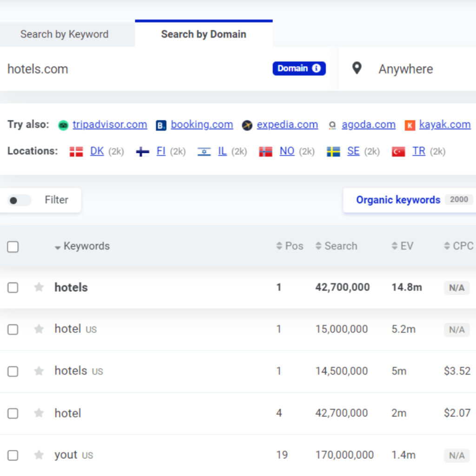Click the booking.com favicon
Viewport: 476px width, 476px height.
coord(161,125)
